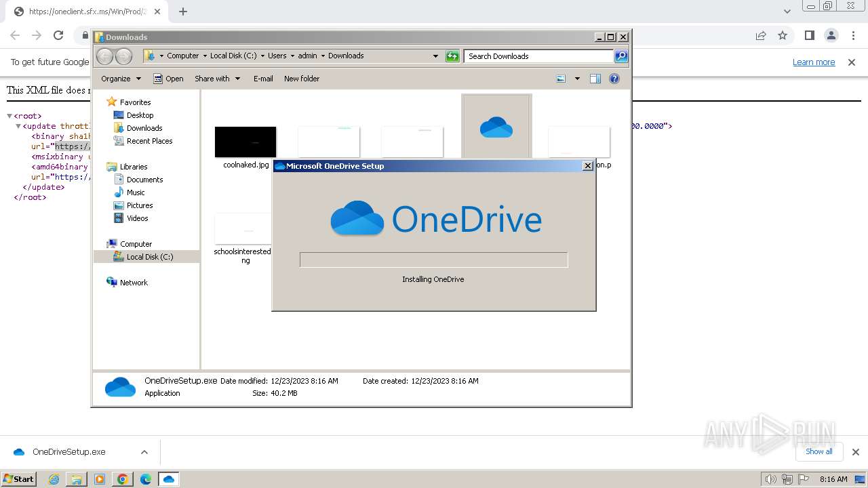Select the schoolsinterested file thumbnail
This screenshot has height=488, width=868.
(x=243, y=228)
